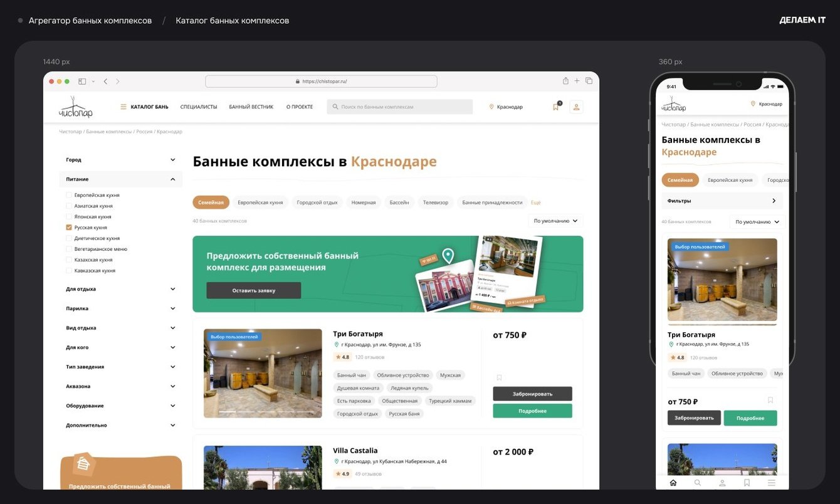Check the Казахская кухня checkbox
This screenshot has width=840, height=504.
click(x=69, y=260)
